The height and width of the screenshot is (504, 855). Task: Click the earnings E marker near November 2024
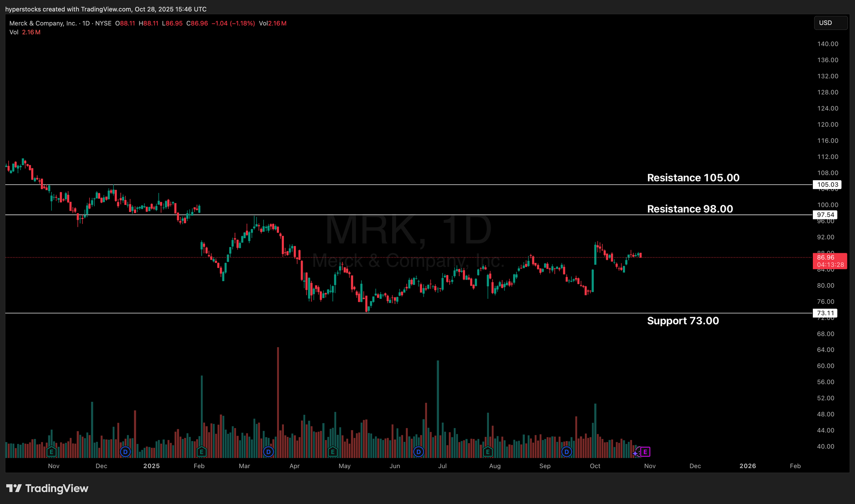coord(51,451)
